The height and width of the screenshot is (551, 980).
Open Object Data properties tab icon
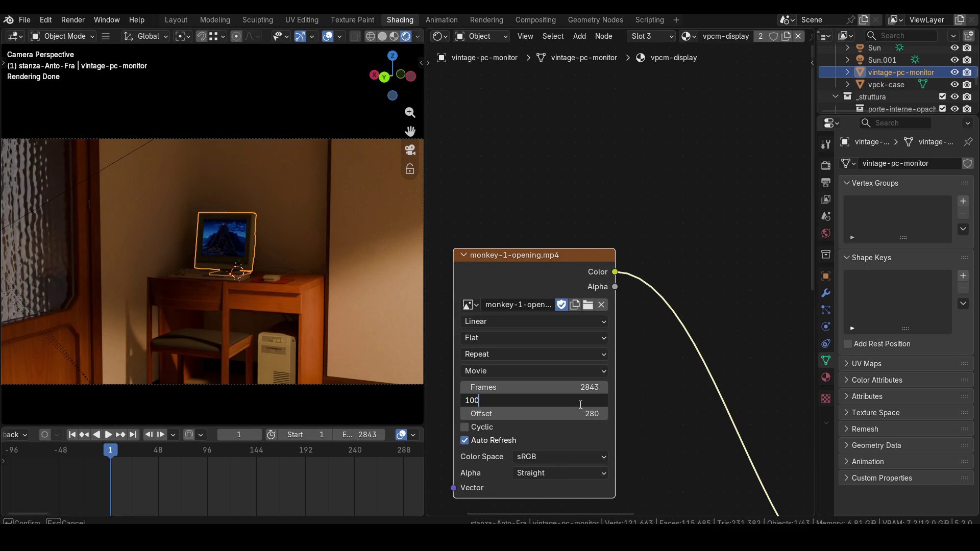coord(826,361)
